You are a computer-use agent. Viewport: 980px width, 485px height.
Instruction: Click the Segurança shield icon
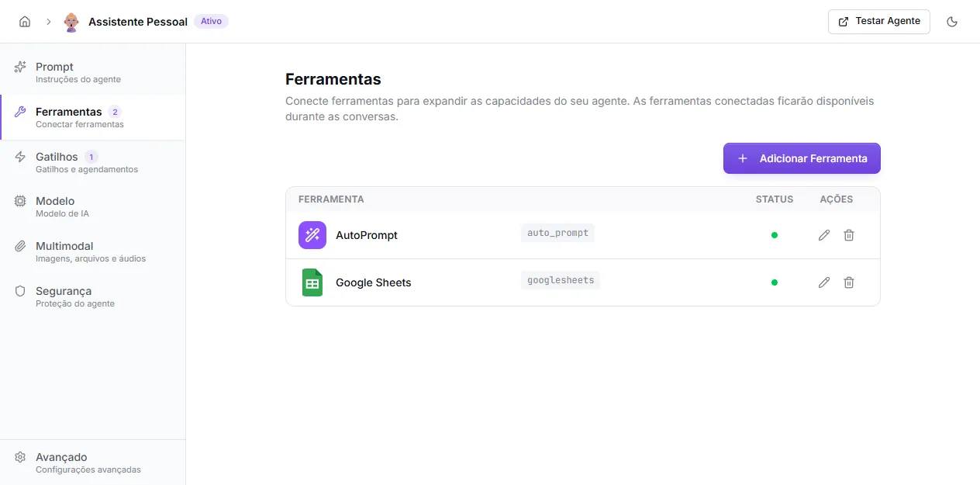[x=20, y=291]
